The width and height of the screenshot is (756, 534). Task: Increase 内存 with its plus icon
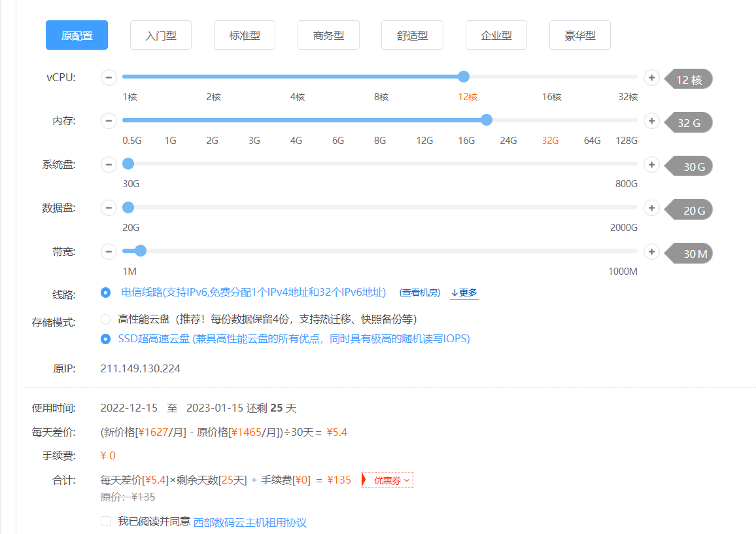(651, 121)
